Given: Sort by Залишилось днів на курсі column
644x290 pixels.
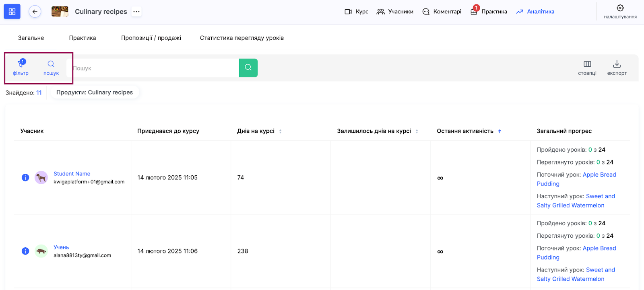Looking at the screenshot, I should coord(417,131).
